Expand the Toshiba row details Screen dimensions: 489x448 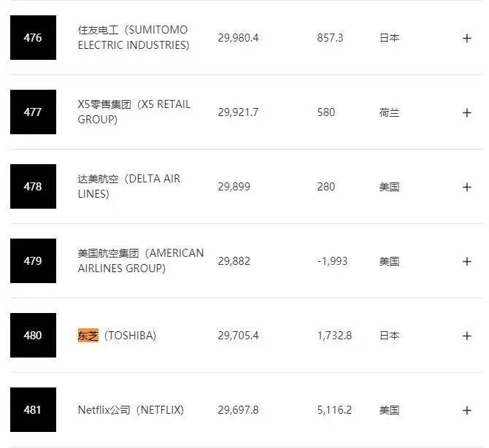pyautogui.click(x=467, y=336)
